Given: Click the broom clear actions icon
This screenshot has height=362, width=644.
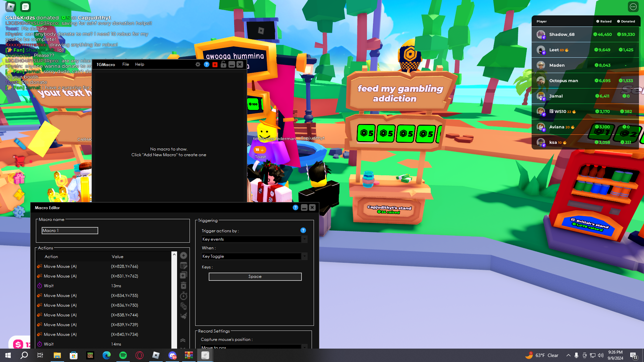Looking at the screenshot, I should (183, 316).
